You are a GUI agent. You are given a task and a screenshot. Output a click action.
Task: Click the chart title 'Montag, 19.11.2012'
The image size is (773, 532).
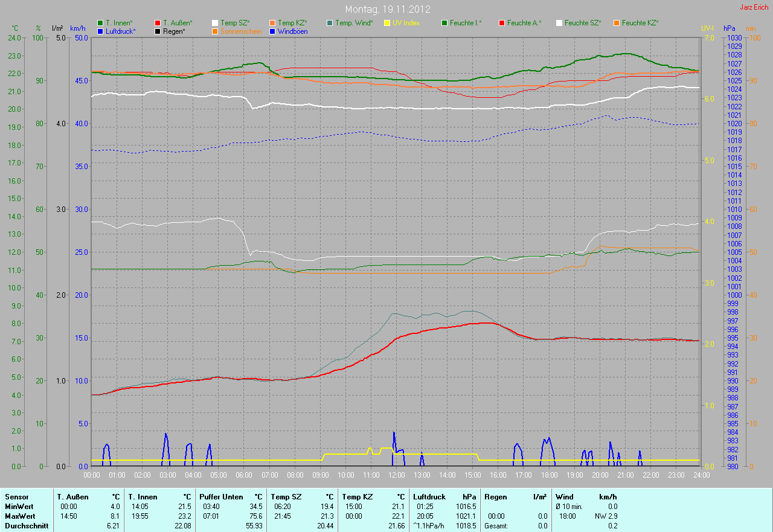tap(386, 9)
